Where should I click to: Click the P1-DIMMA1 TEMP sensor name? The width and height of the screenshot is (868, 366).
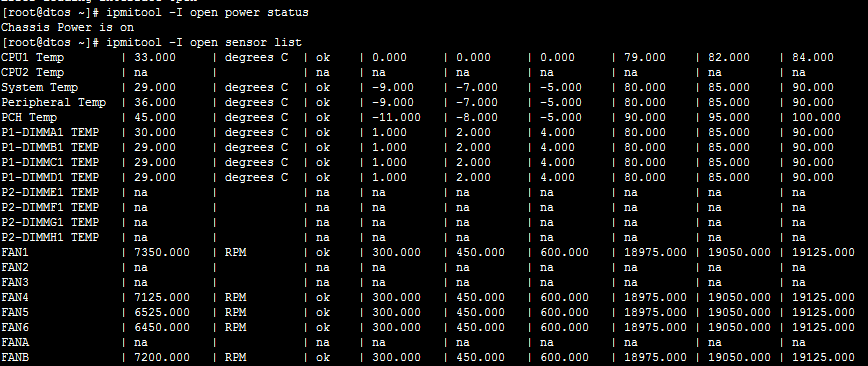[50, 132]
